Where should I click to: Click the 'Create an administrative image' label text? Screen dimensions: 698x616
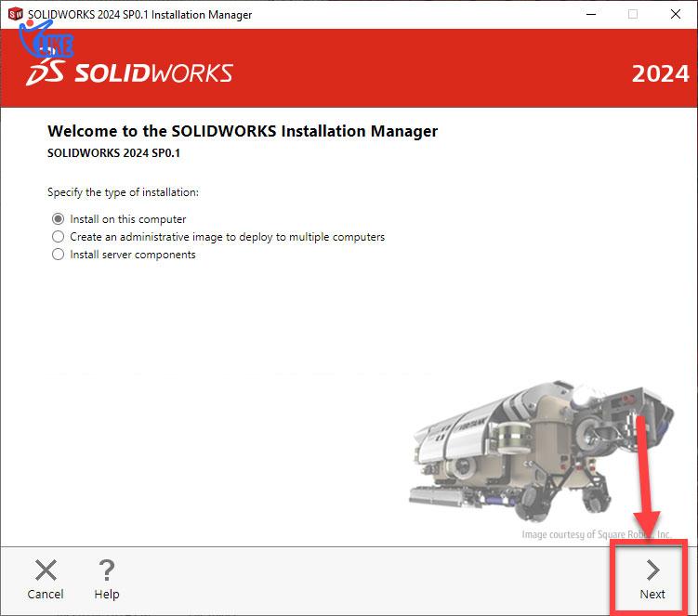click(227, 237)
